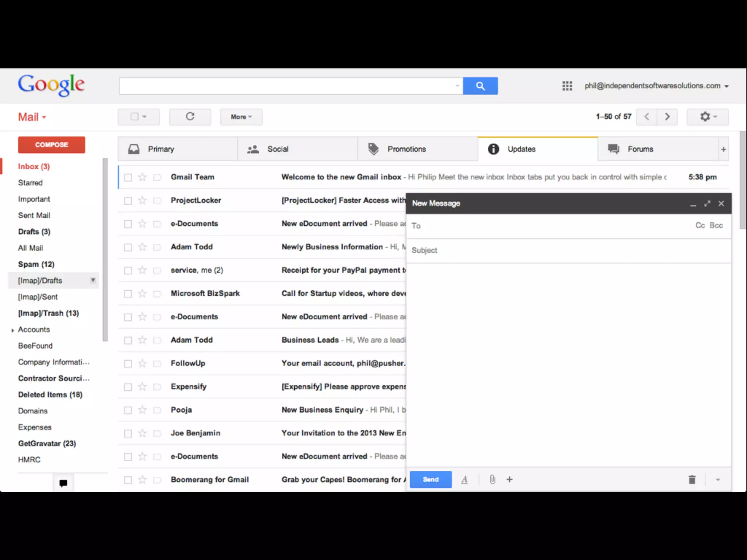Click the blue search magnifier button
The height and width of the screenshot is (560, 747).
(x=480, y=86)
